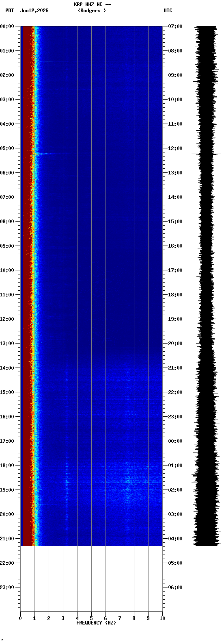
Task: Click the frequency axis tick labeled '10'
Action: 162,618
